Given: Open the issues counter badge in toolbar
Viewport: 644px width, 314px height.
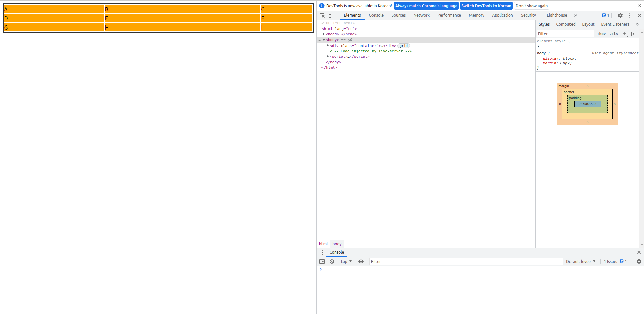Looking at the screenshot, I should point(606,15).
